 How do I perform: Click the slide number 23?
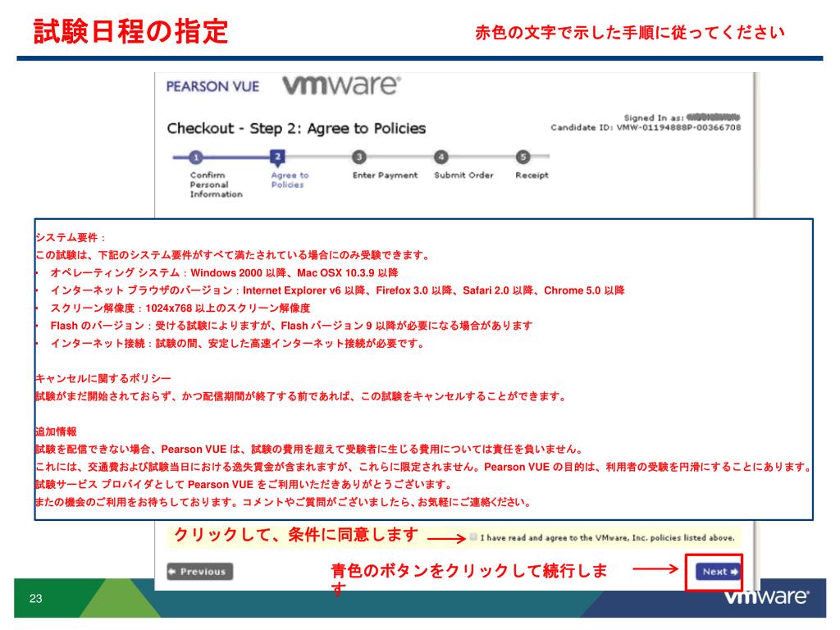36,598
